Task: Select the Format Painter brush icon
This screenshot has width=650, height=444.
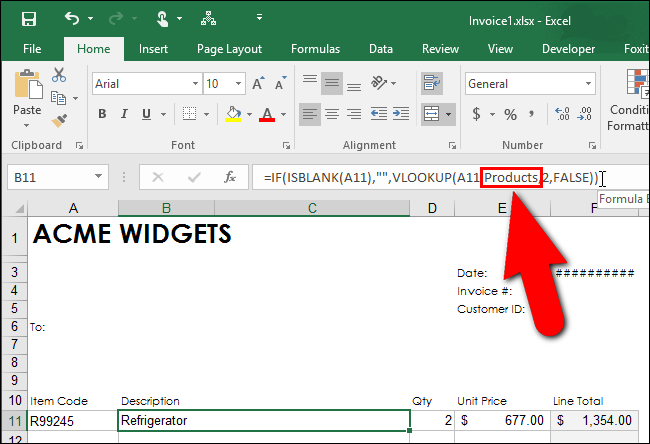Action: pyautogui.click(x=58, y=120)
